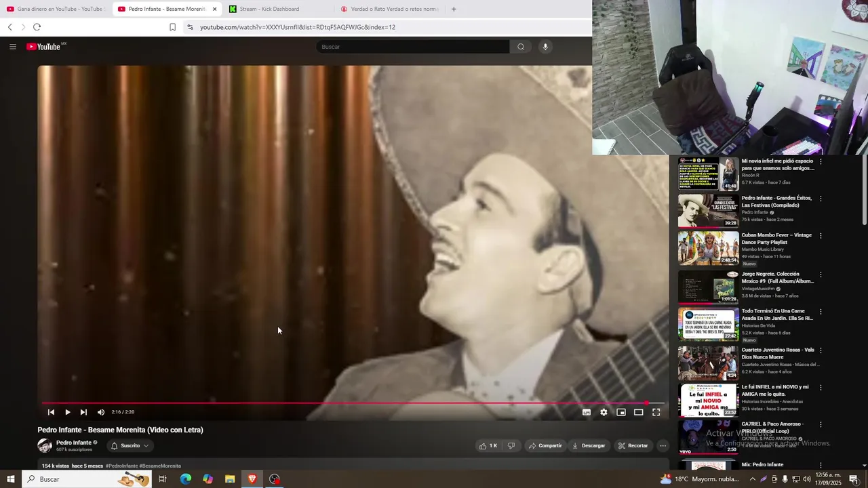The width and height of the screenshot is (868, 488).
Task: Open the Pedro Infante channel avatar
Action: coord(45,446)
